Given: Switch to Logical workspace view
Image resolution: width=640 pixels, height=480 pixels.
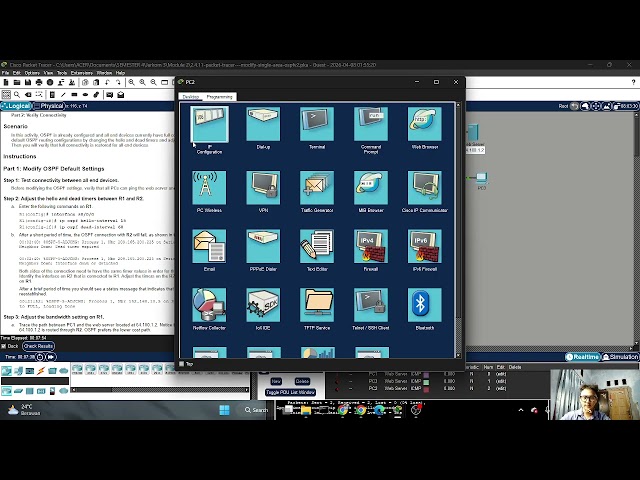Looking at the screenshot, I should tap(16, 106).
